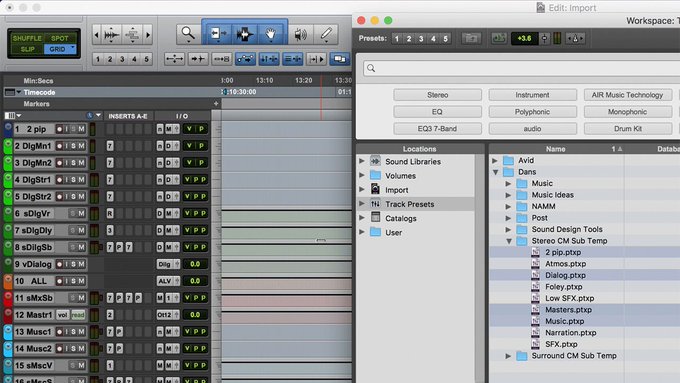Open Timecode ruler dropdown arrow

[19, 92]
